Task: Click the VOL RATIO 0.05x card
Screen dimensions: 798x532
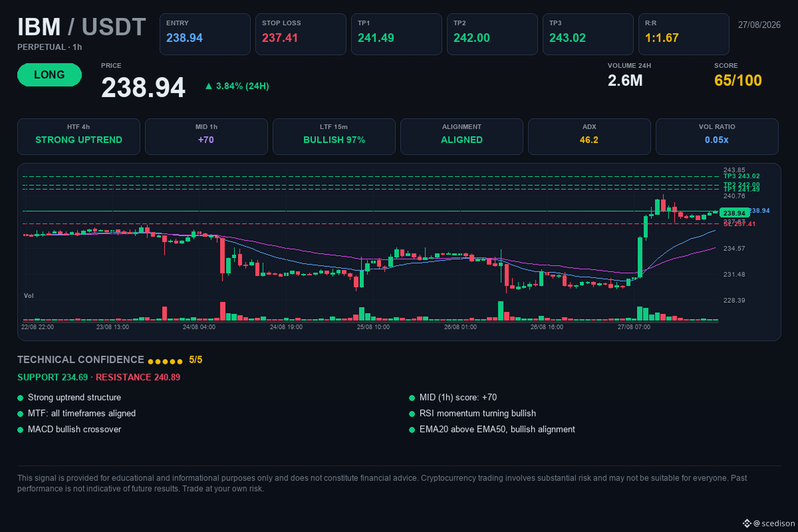Action: tap(717, 136)
